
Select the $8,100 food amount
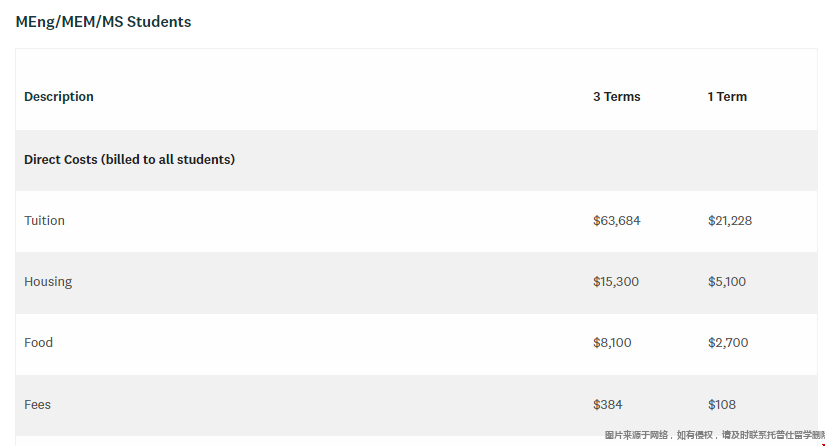pyautogui.click(x=612, y=343)
